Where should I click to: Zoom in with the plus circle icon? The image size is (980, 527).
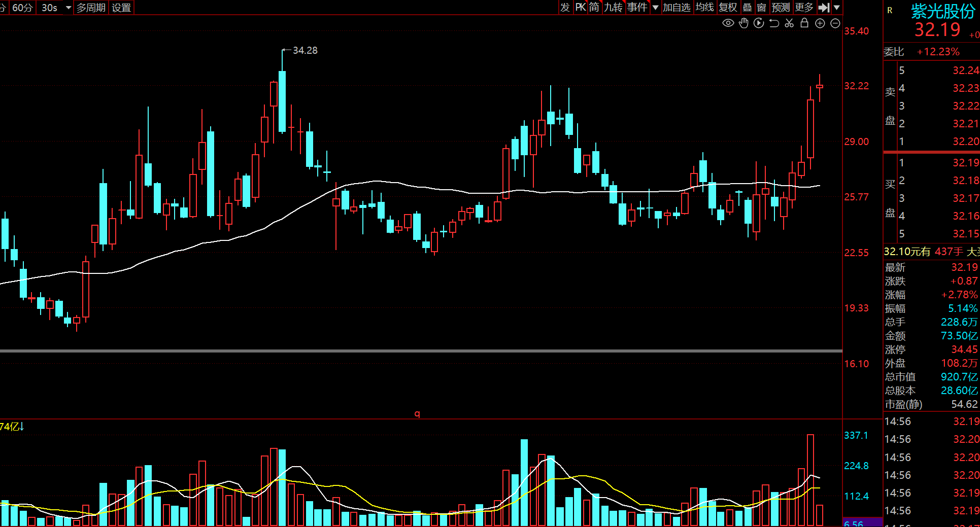820,23
